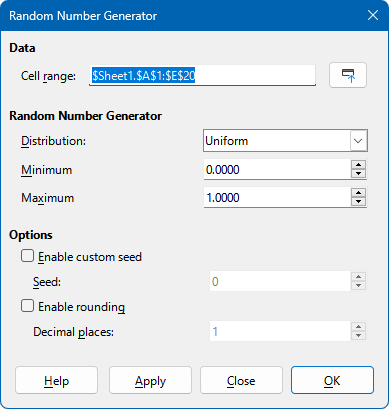Screen dimensions: 389x409
Task: Click the Distribution label
Action: point(54,141)
